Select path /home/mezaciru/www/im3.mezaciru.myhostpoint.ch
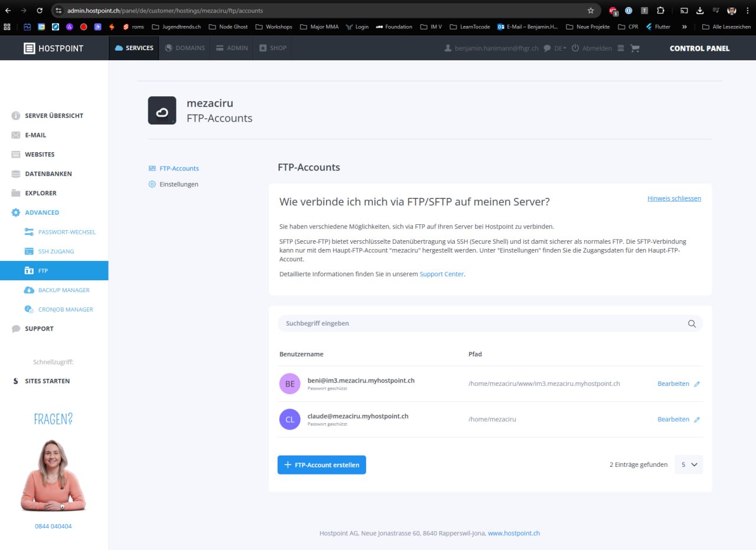The height and width of the screenshot is (550, 756). [544, 384]
